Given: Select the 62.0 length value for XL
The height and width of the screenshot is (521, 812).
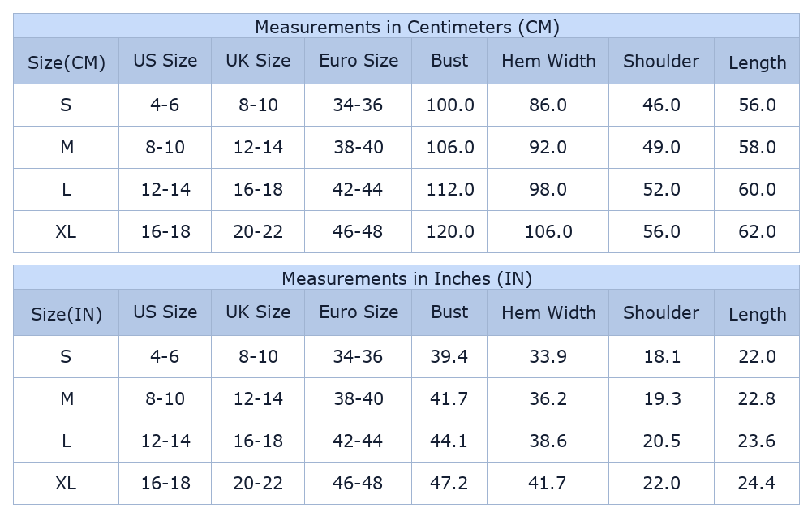Looking at the screenshot, I should (x=757, y=231).
